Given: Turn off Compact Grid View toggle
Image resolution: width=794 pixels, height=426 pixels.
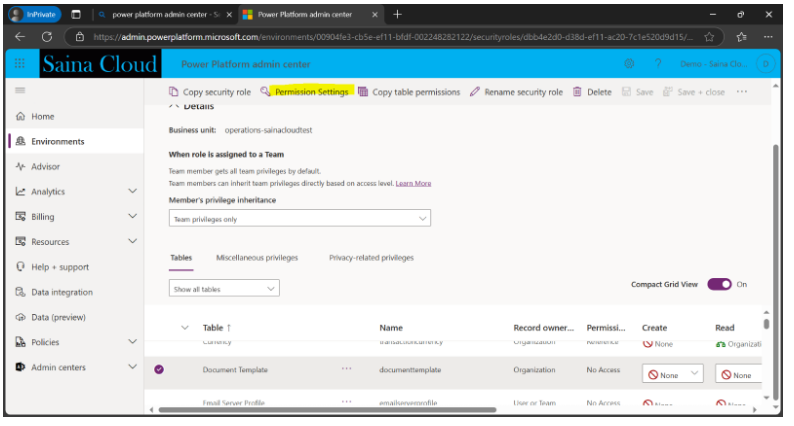Looking at the screenshot, I should 719,284.
